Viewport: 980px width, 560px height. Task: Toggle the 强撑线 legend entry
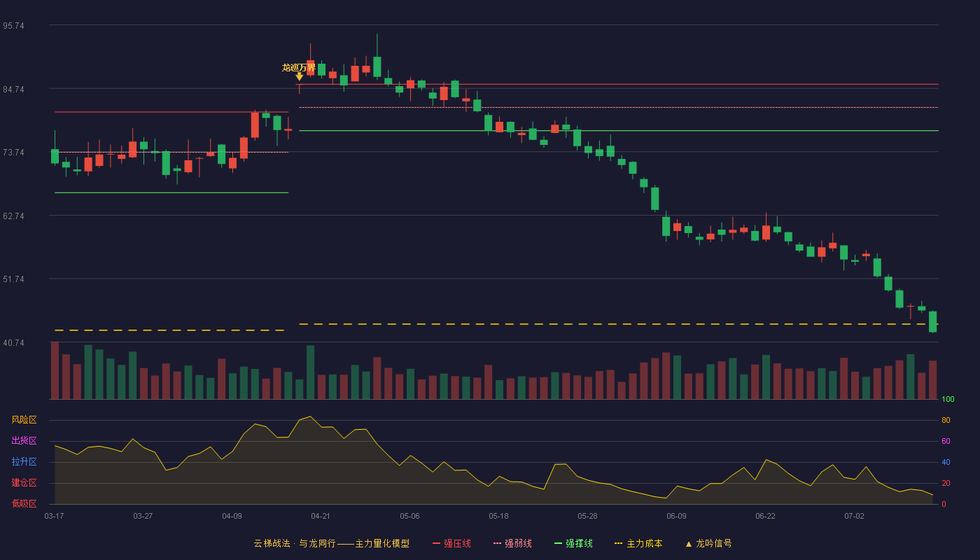point(573,543)
